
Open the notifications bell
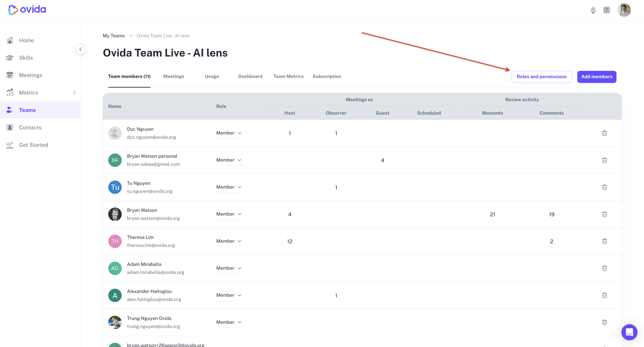coord(593,10)
